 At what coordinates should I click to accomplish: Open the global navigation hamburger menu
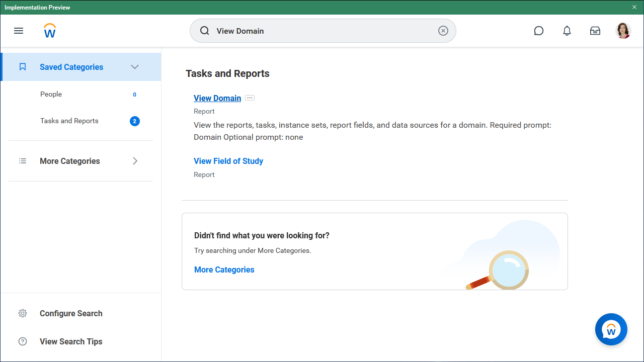coord(19,31)
